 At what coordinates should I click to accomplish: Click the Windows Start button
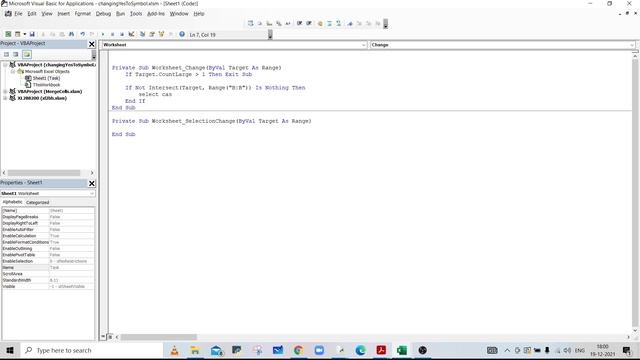pyautogui.click(x=10, y=350)
